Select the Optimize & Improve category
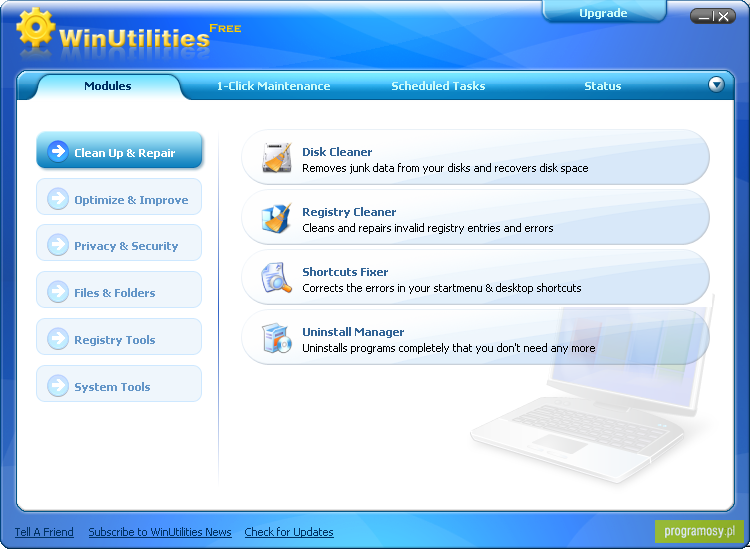Screen dimensions: 750x549 point(119,197)
